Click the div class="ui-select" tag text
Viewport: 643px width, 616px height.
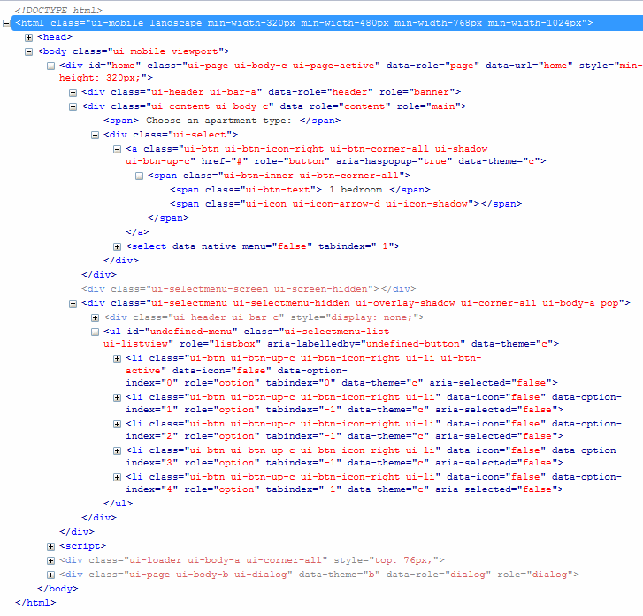[170, 135]
